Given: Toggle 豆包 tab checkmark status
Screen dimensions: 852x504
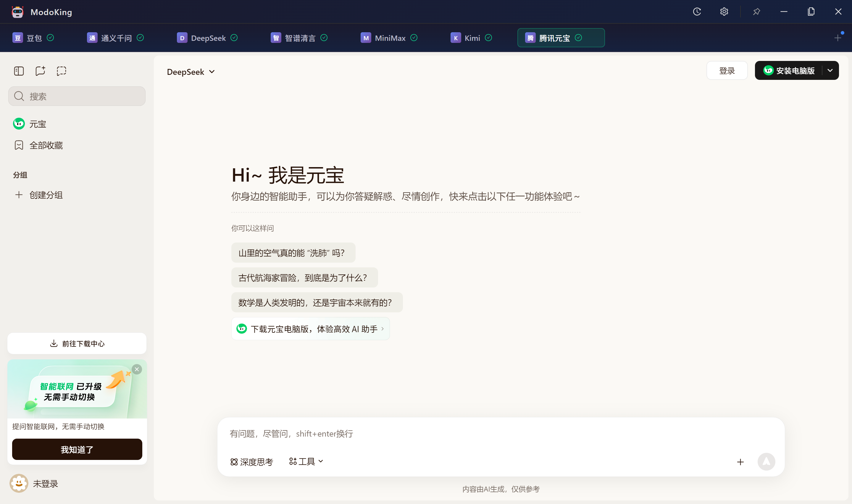Looking at the screenshot, I should click(x=50, y=38).
